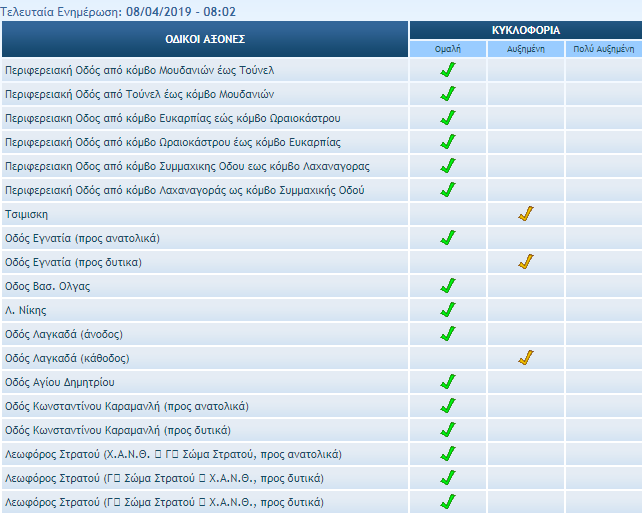Click the green checkmark for Οδός Λαγκαδά (άνοδος)

point(448,334)
